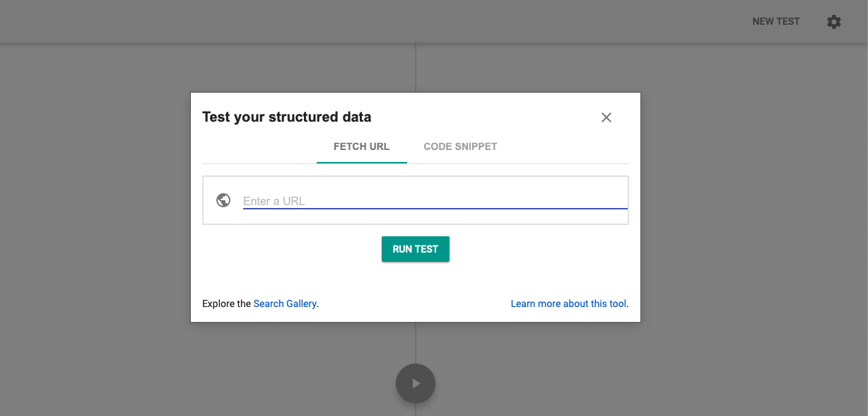Screen dimensions: 868x416
Task: Click the dimmed left pane behind the dialog
Action: point(95,226)
